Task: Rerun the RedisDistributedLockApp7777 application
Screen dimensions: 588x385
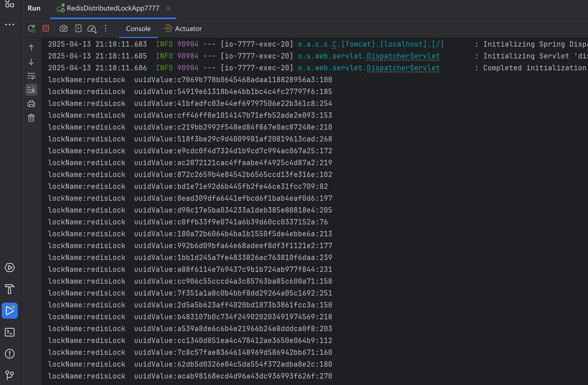Action: click(32, 29)
